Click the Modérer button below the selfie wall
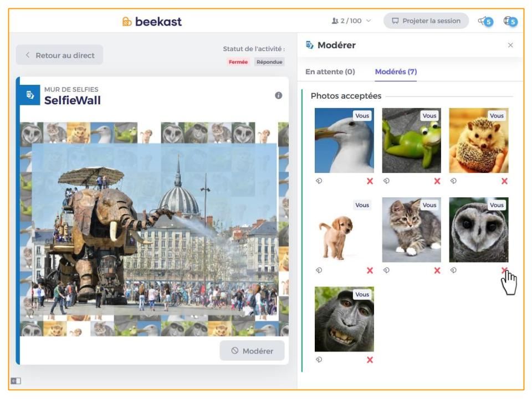532x399 pixels. (252, 351)
